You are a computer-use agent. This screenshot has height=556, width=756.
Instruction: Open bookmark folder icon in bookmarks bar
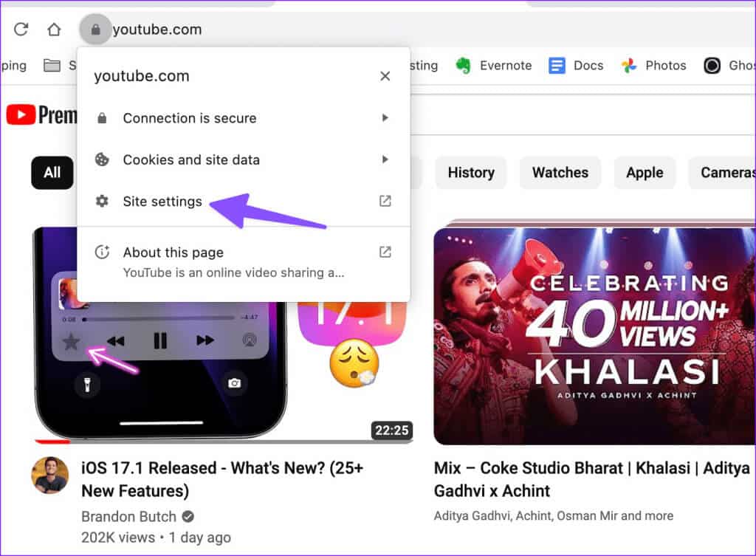[52, 65]
